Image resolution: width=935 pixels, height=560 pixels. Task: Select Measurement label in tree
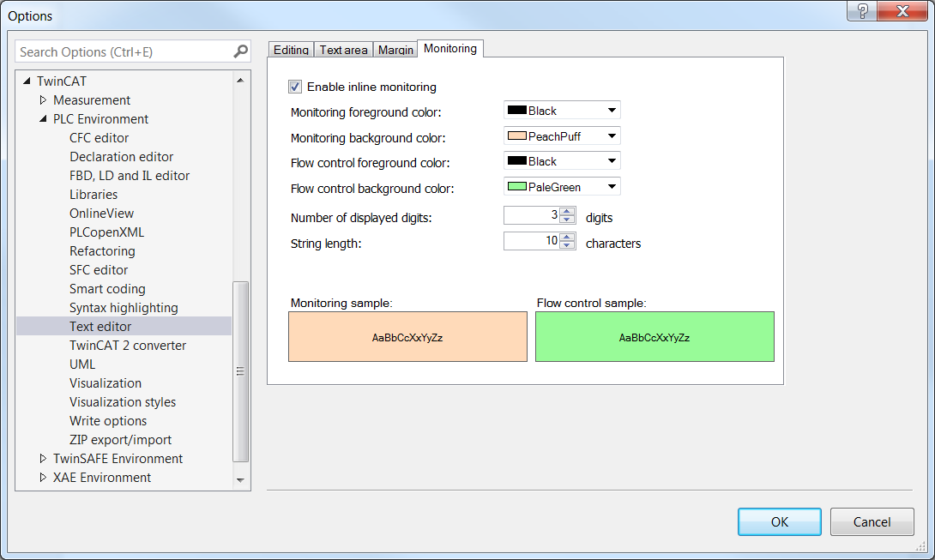click(92, 100)
